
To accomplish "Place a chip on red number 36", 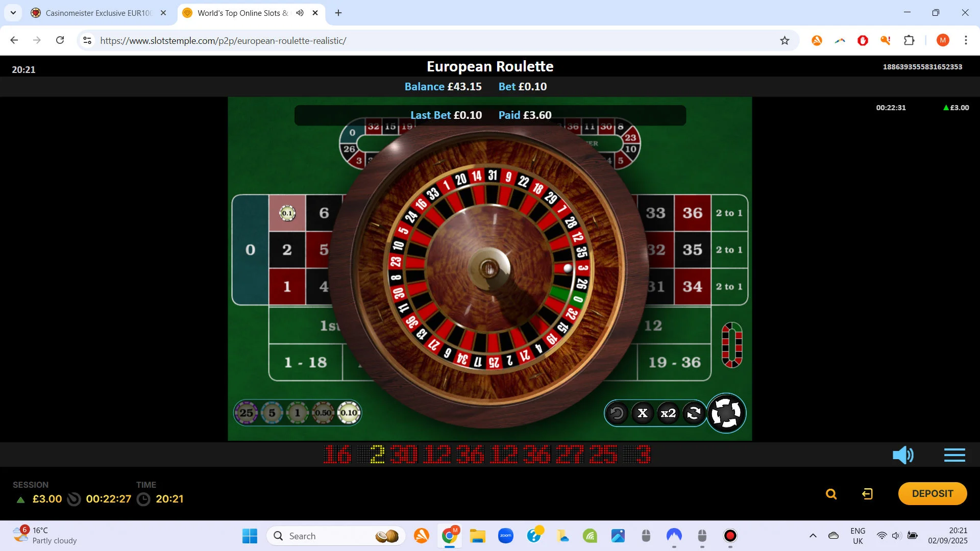I will (x=693, y=213).
